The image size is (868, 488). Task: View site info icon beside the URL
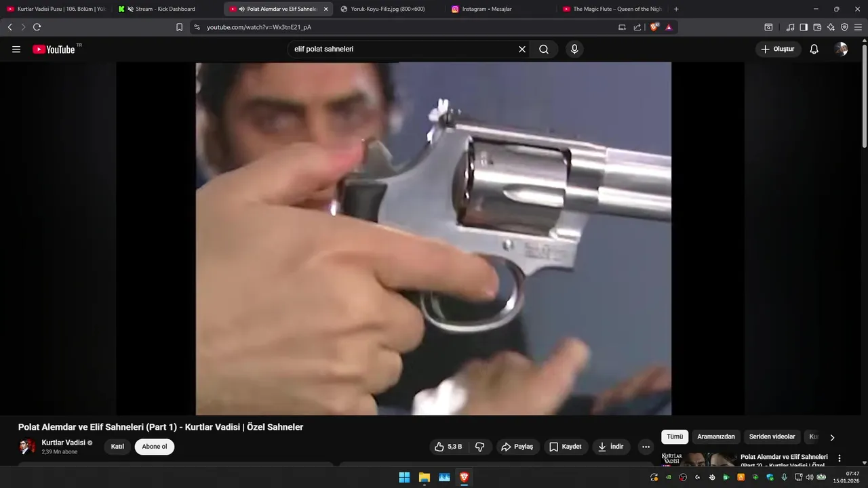point(197,27)
